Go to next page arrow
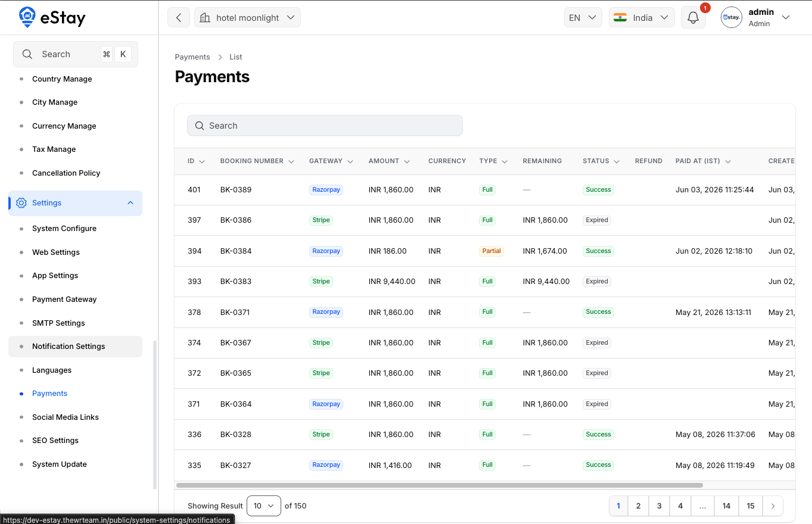This screenshot has width=812, height=524. (x=773, y=506)
